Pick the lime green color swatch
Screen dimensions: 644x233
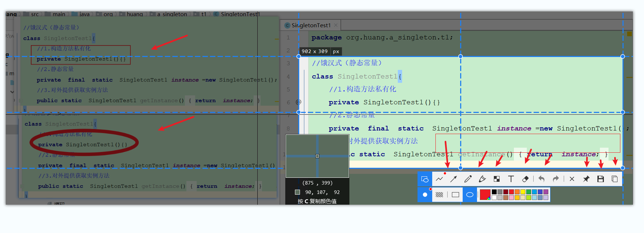pyautogui.click(x=529, y=198)
